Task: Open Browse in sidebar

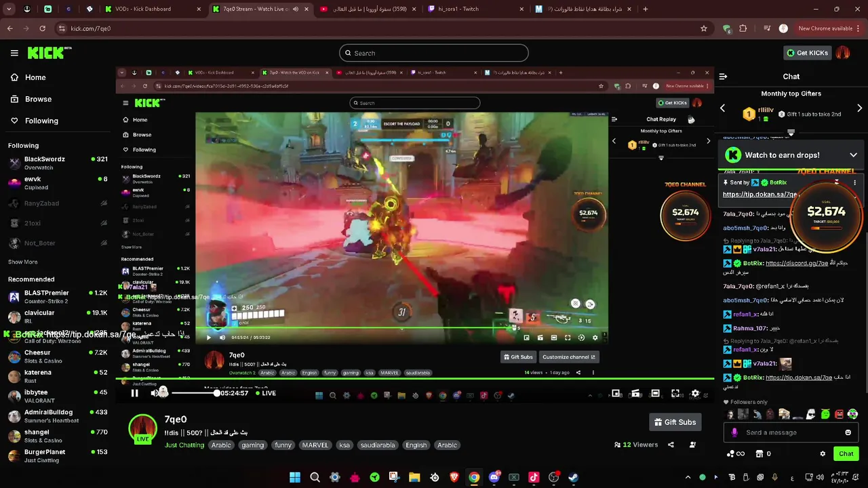Action: (x=31, y=99)
